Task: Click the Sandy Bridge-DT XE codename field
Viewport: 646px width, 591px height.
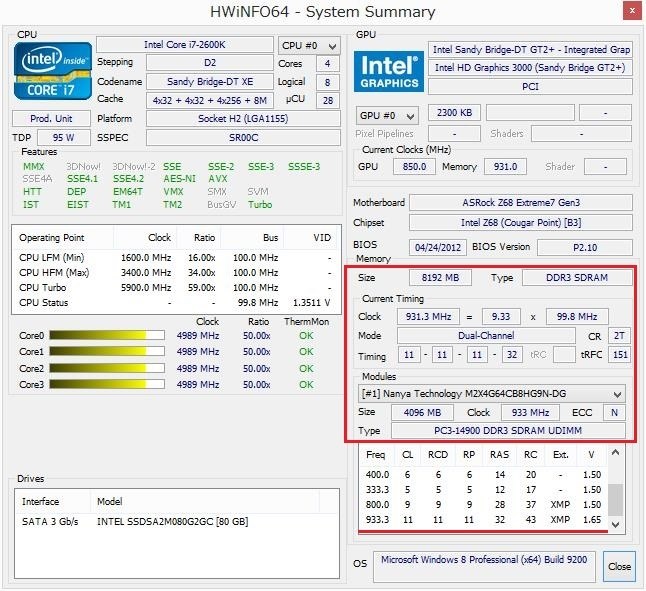Action: 210,82
